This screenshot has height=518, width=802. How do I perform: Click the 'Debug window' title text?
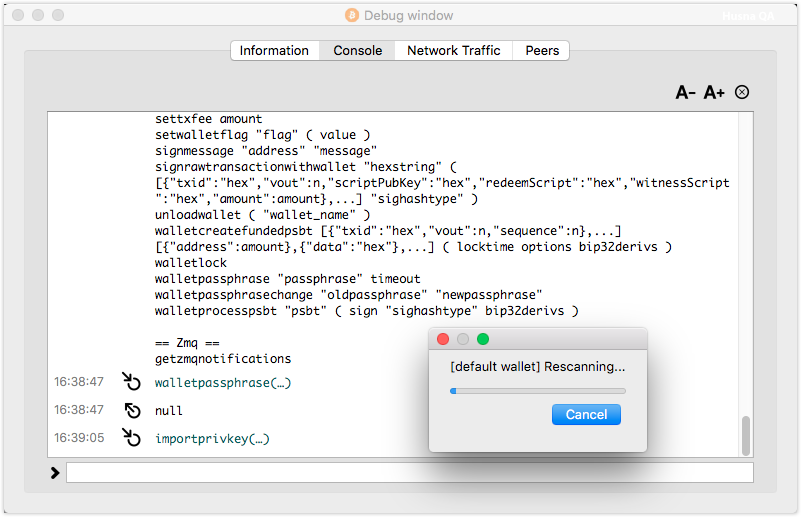coord(408,16)
